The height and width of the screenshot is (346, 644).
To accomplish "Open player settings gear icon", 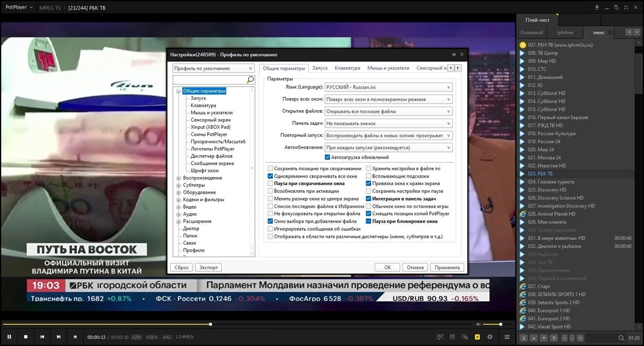I will [x=489, y=336].
